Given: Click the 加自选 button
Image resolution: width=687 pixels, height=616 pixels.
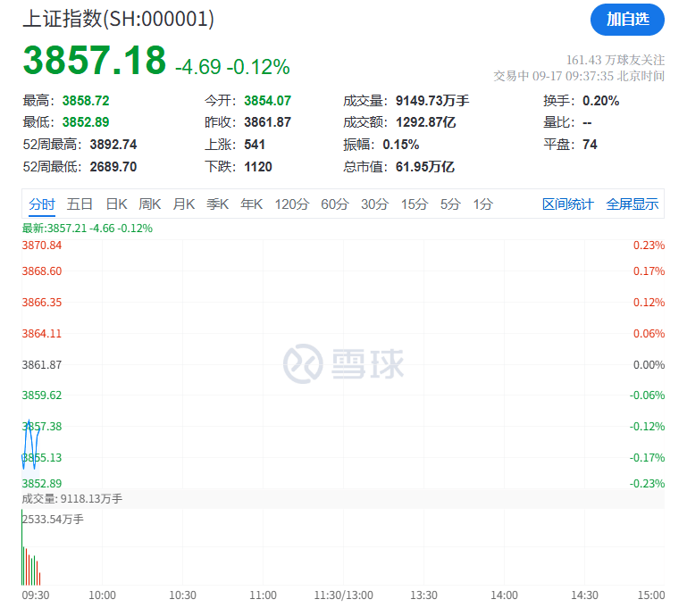Looking at the screenshot, I should coord(627,19).
